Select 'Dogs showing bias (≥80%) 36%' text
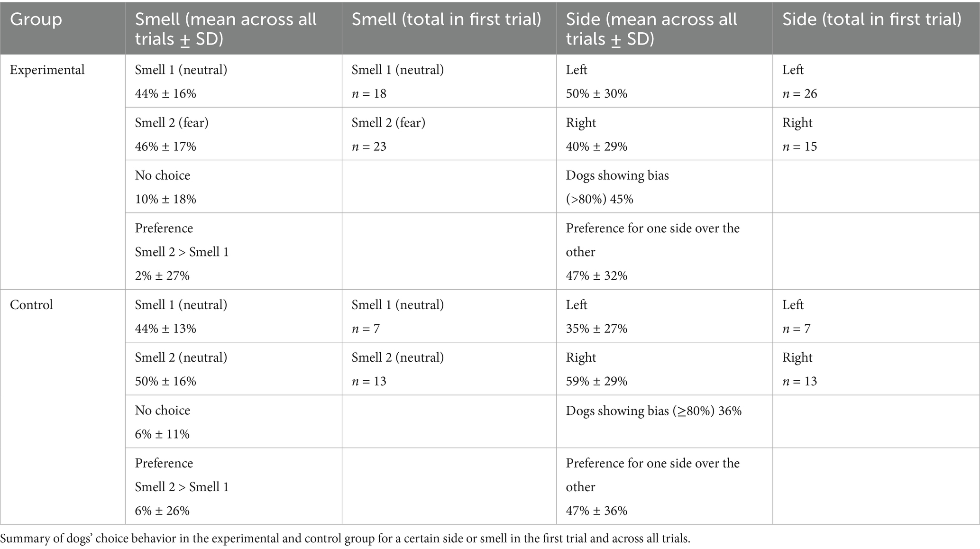The image size is (980, 549). tap(653, 411)
